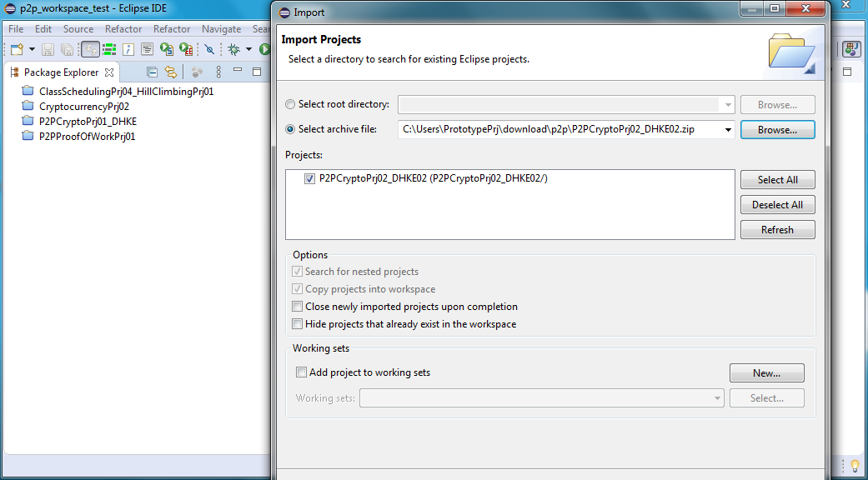Uncheck the P2PCryptoPrj02_DHKE02 project checkbox
This screenshot has height=480, width=868.
pos(309,178)
